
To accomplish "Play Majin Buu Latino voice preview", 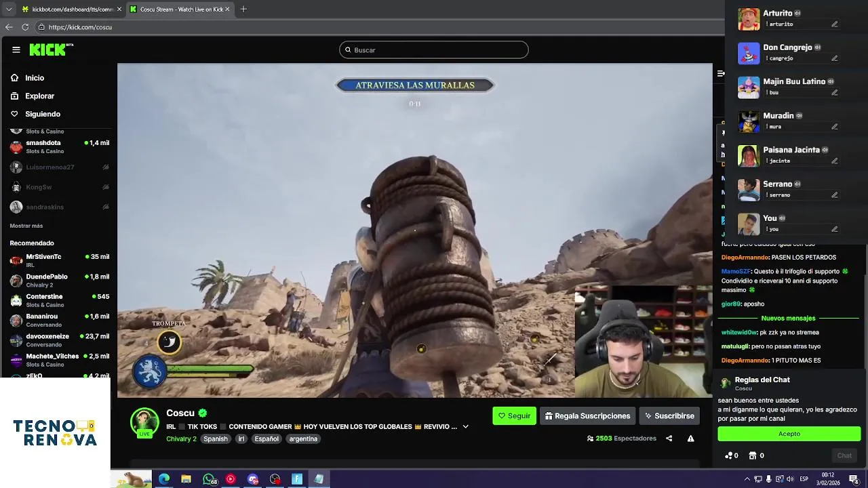I will coord(831,81).
